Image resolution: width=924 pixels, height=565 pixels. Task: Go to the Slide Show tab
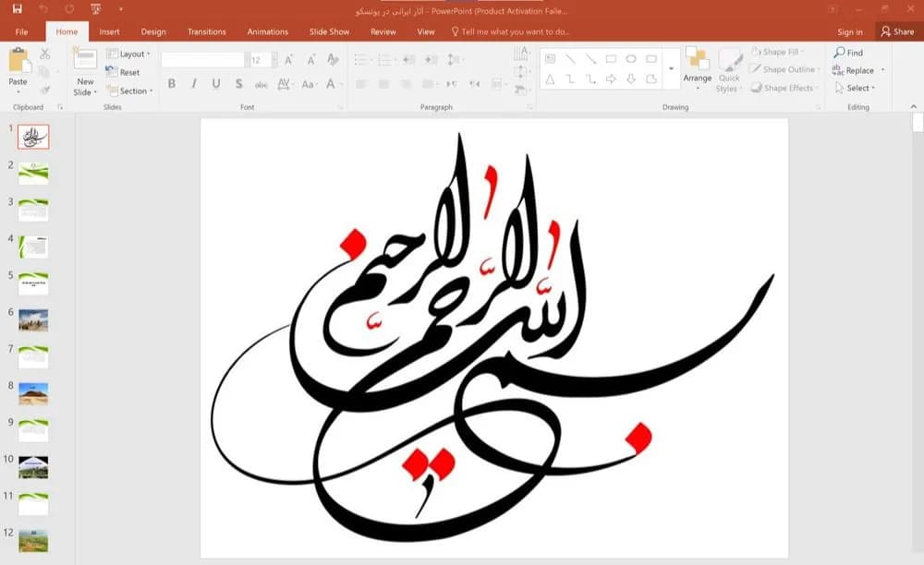click(330, 31)
